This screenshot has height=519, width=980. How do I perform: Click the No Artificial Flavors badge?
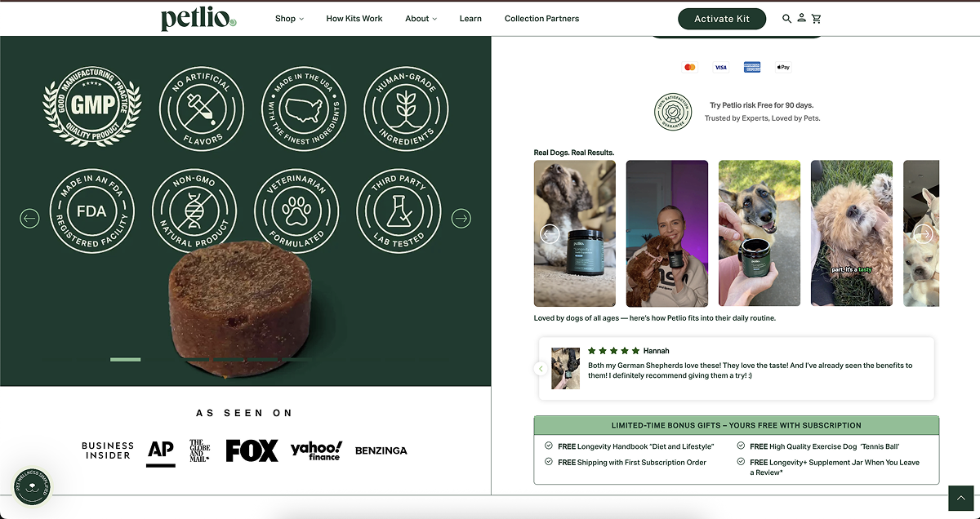pyautogui.click(x=201, y=108)
